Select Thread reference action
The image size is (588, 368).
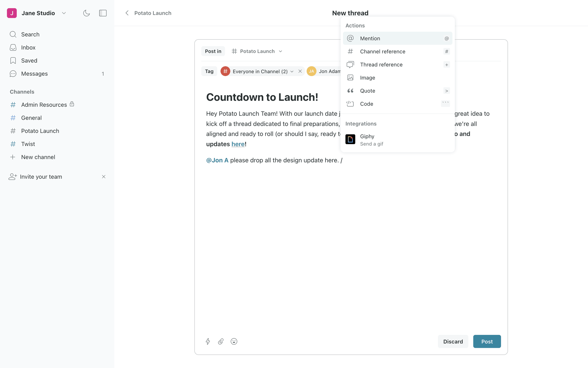point(398,64)
